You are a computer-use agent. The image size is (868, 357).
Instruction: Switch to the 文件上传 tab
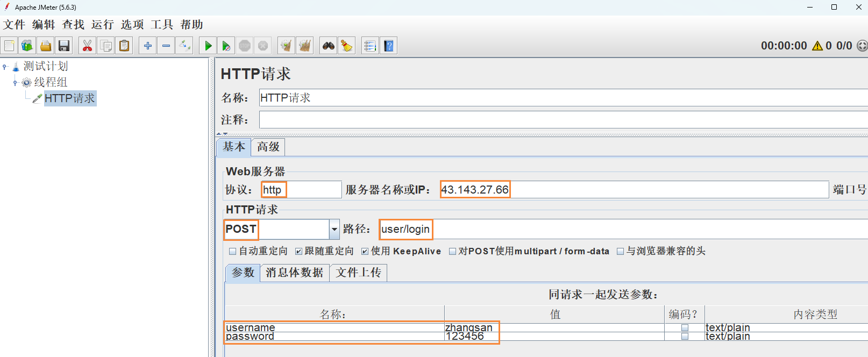click(359, 273)
